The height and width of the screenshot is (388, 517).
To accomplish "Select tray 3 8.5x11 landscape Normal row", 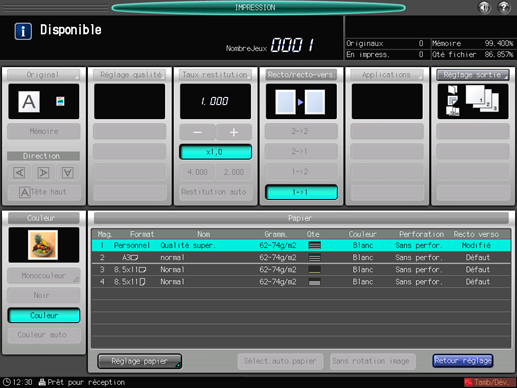I will pyautogui.click(x=301, y=270).
